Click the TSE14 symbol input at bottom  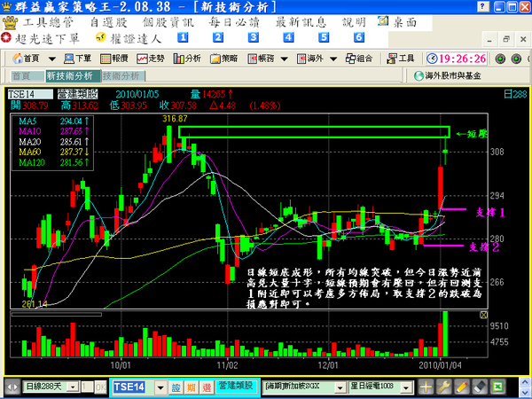click(133, 387)
